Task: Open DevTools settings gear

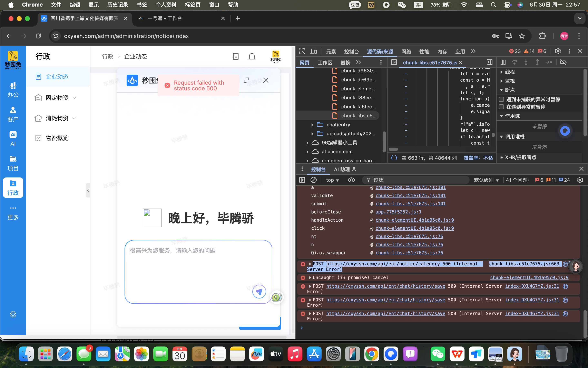Action: pyautogui.click(x=558, y=51)
